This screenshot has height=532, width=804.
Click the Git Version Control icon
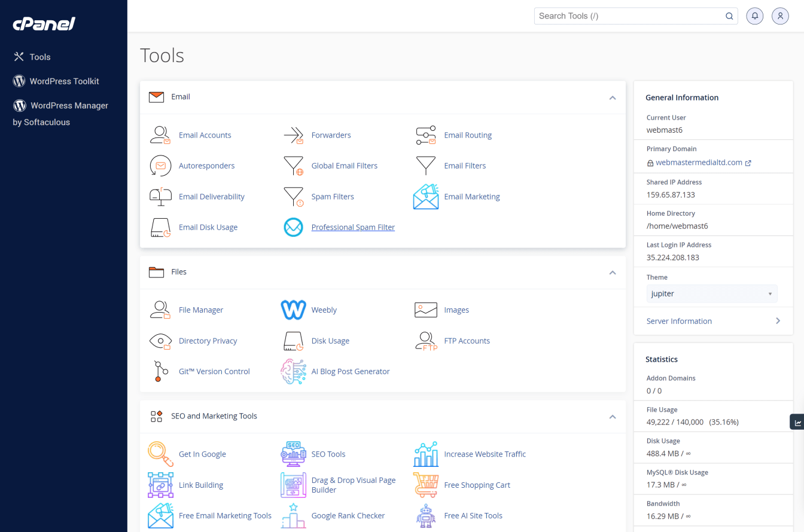tap(159, 371)
